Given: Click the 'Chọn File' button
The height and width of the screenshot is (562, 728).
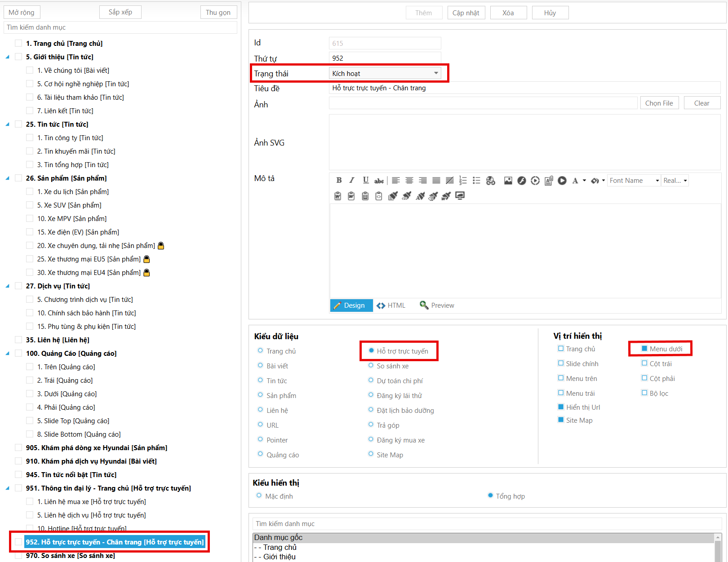Looking at the screenshot, I should coord(659,103).
